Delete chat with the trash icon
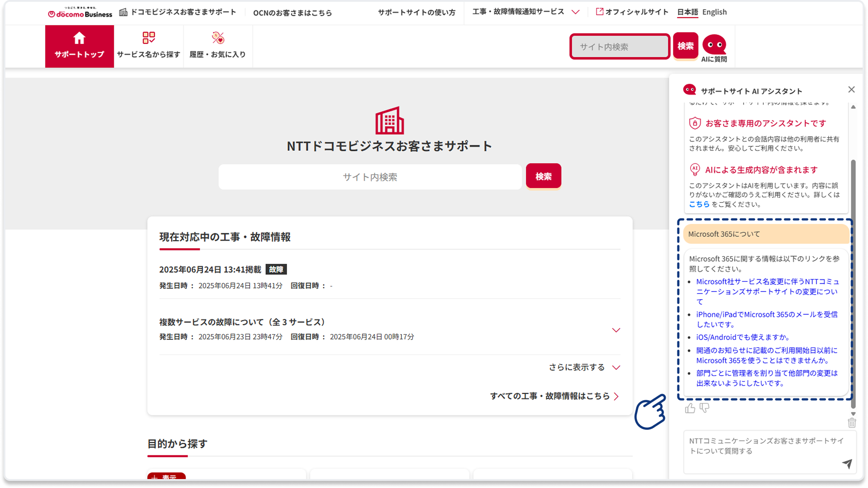Screen dimensions: 868x488 click(x=851, y=423)
